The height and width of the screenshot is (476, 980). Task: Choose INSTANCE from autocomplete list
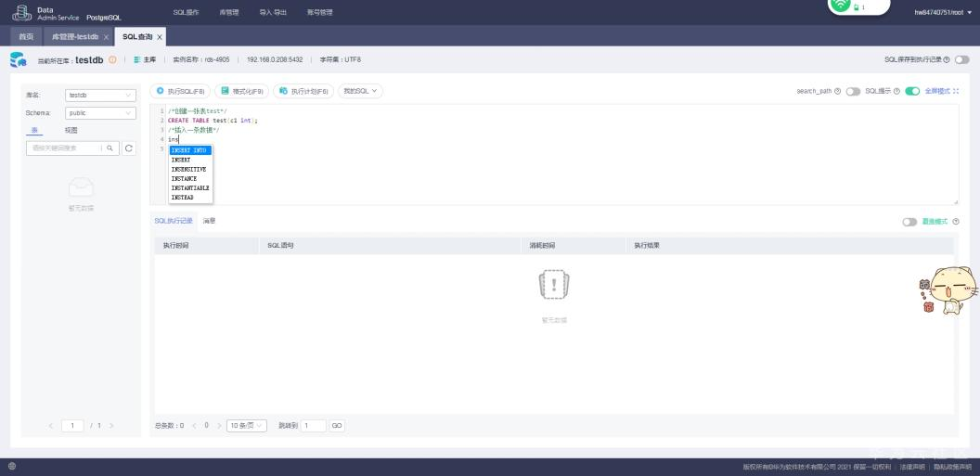190,179
